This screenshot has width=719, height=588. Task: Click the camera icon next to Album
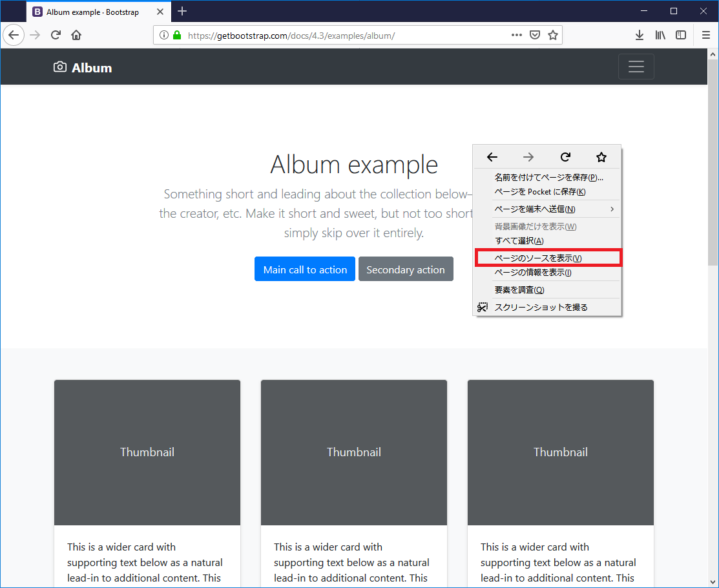click(59, 67)
